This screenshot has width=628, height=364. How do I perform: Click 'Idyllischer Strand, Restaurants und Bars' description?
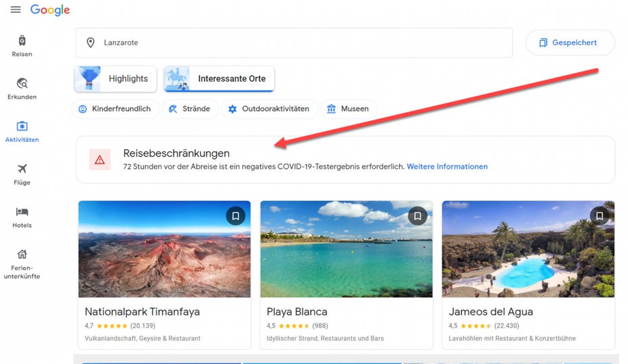click(x=325, y=338)
